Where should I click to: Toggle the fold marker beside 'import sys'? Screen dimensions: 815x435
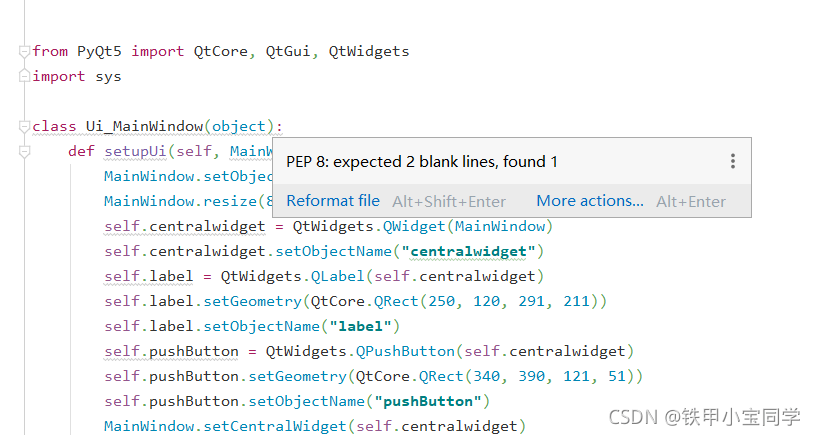click(x=24, y=76)
